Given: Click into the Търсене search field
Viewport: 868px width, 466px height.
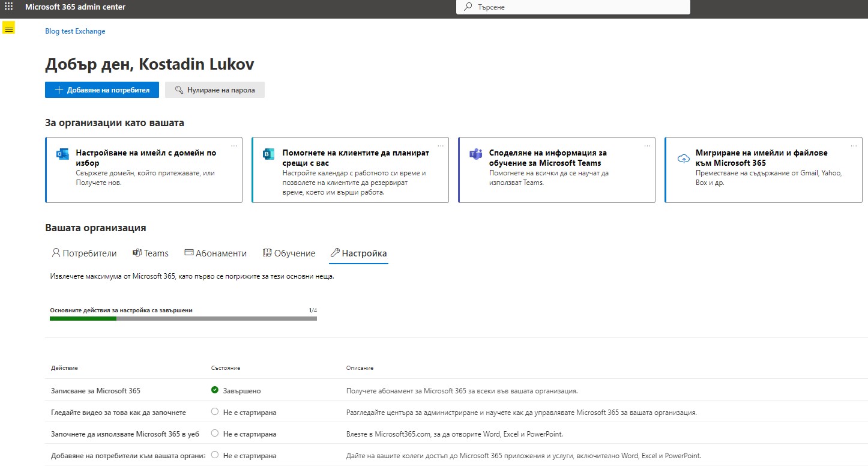Looking at the screenshot, I should click(x=576, y=7).
